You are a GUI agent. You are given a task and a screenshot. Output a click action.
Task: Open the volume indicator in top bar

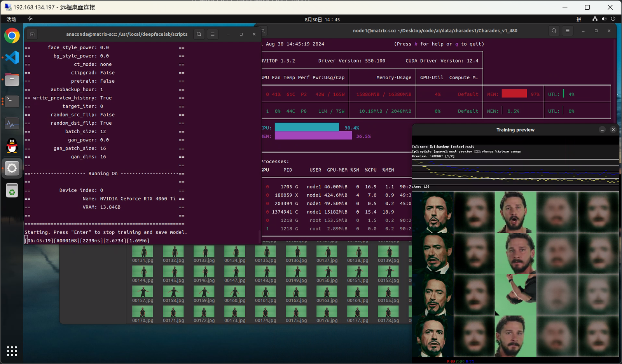pos(604,19)
